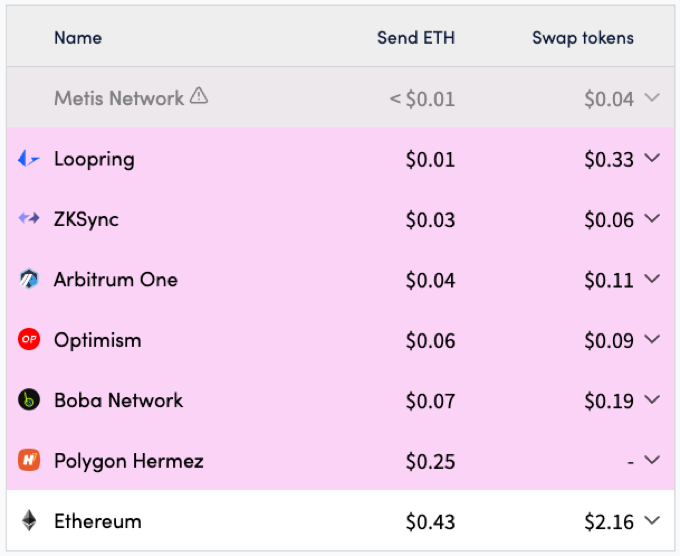Image resolution: width=680 pixels, height=556 pixels.
Task: Expand the Metis Network row chevron
Action: [x=653, y=97]
